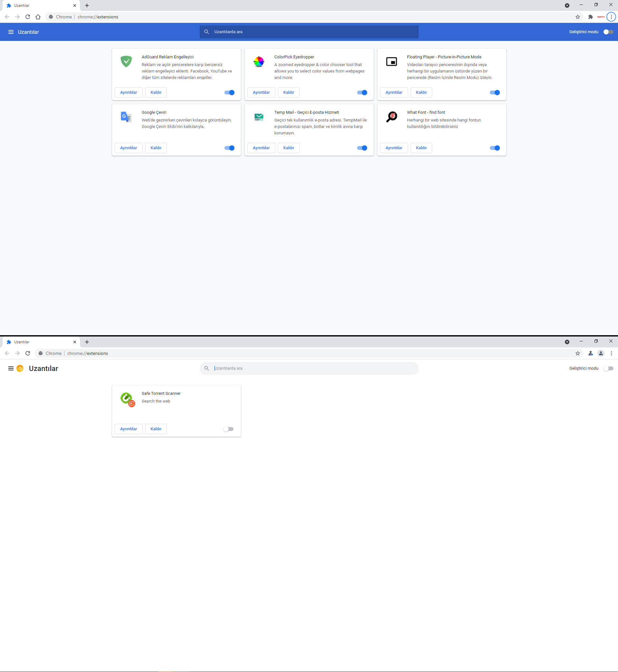This screenshot has width=618, height=672.
Task: Click the Google Çeviri extension icon
Action: pyautogui.click(x=126, y=117)
